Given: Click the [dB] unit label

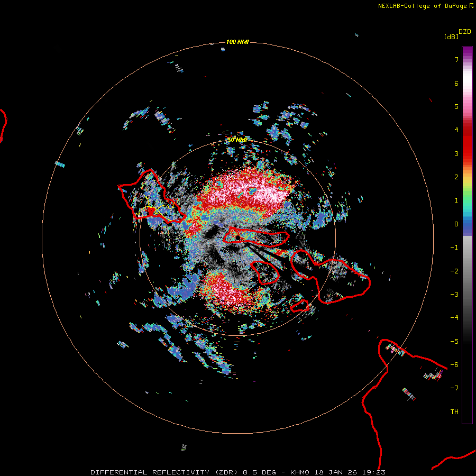Looking at the screenshot, I should point(451,36).
